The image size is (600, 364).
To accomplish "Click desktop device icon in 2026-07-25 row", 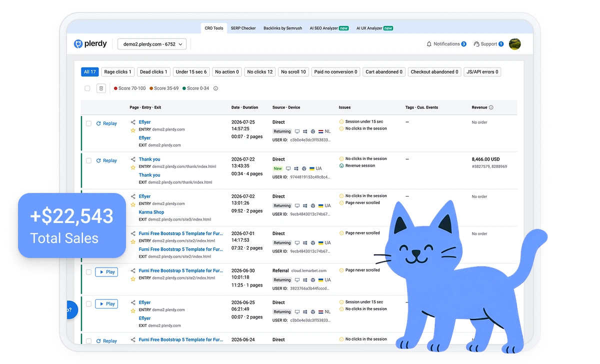I will 297,131.
